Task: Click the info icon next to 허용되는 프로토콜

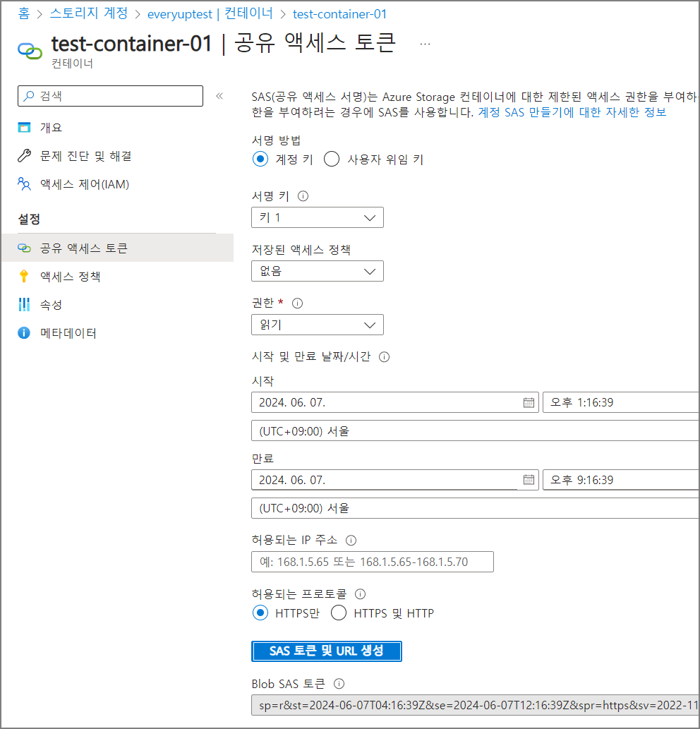Action: (x=360, y=594)
